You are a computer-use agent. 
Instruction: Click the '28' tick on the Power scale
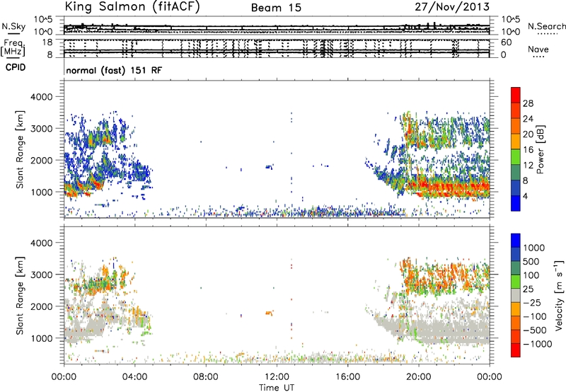(x=528, y=103)
